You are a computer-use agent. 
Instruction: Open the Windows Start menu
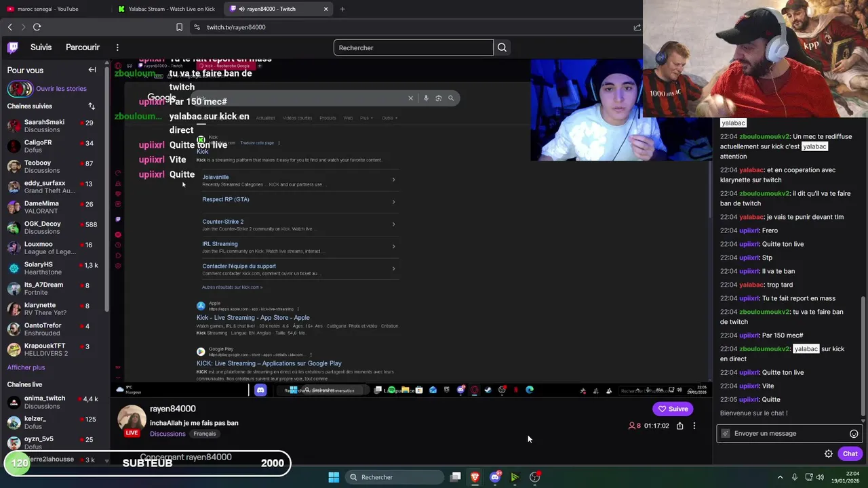[334, 477]
